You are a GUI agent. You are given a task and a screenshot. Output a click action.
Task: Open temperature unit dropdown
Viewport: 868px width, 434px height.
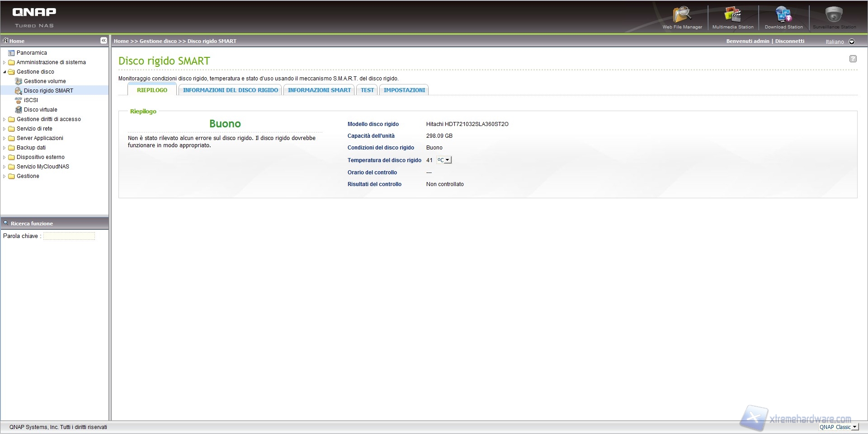tap(444, 160)
